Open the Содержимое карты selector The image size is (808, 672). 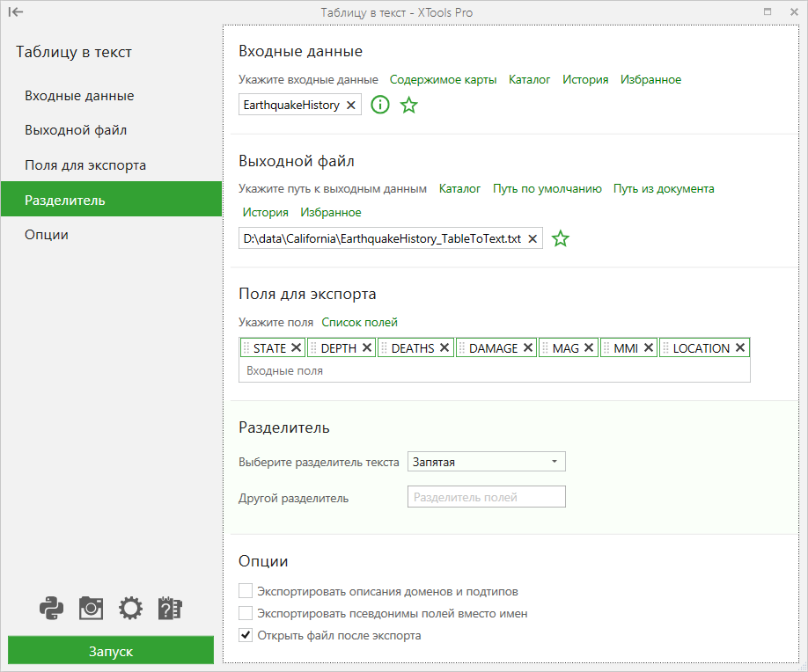443,79
